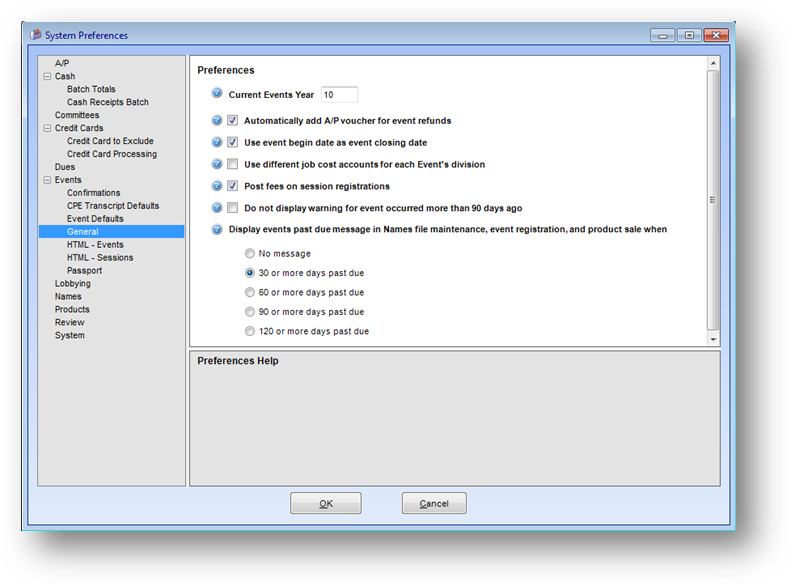Viewport: 791px width, 586px height.
Task: Minimize the System Preferences window
Action: click(x=662, y=35)
